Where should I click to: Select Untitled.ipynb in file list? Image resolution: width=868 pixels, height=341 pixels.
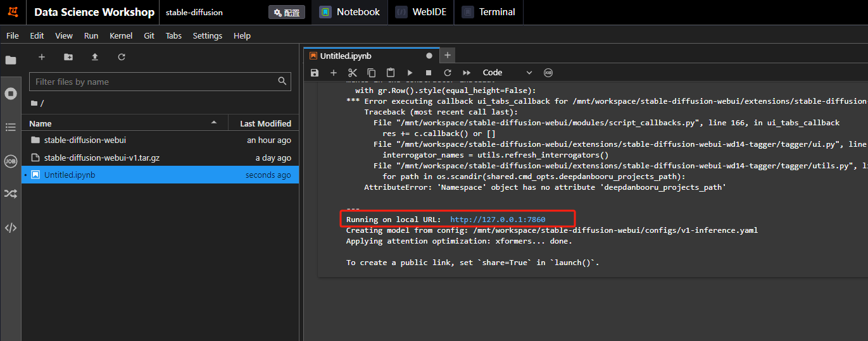(x=160, y=175)
